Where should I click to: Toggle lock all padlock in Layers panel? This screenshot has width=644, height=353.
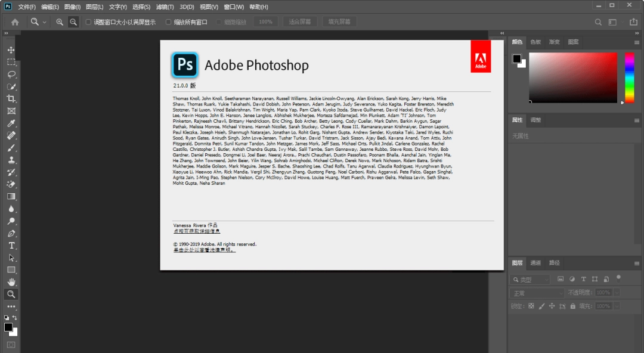(x=572, y=306)
